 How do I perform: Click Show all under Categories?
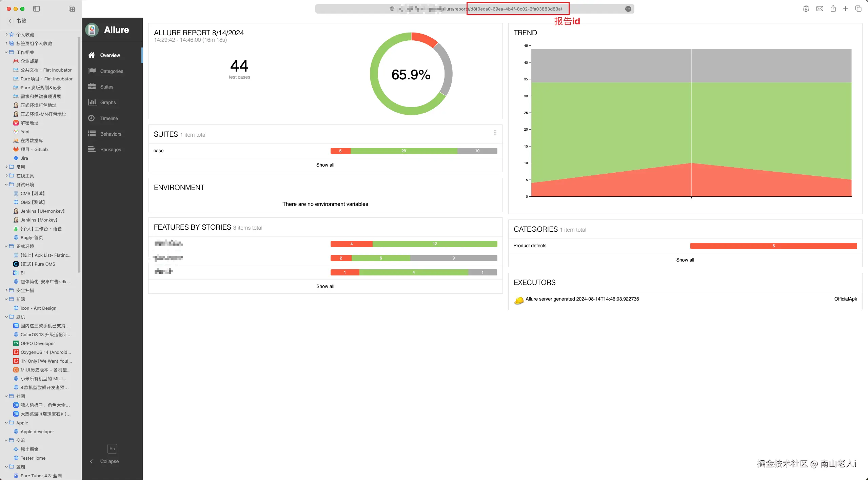685,260
